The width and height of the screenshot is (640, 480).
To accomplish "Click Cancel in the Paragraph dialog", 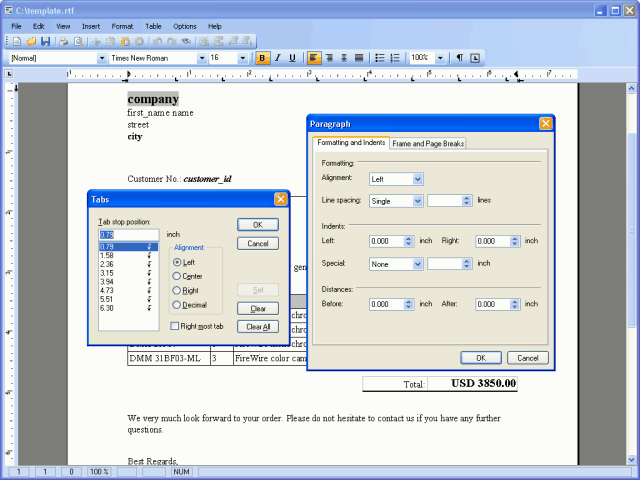I will [x=527, y=358].
